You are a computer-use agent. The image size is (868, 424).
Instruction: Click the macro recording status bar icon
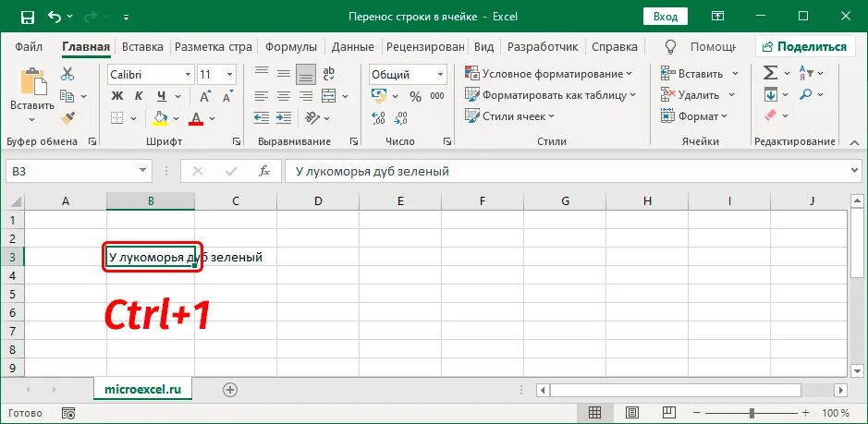pyautogui.click(x=68, y=413)
